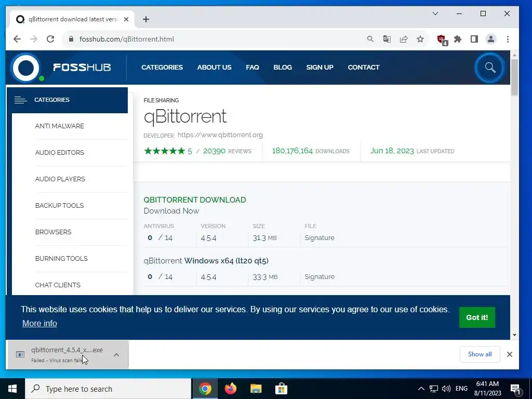Open the CONTACT nav item
The height and width of the screenshot is (399, 532).
363,67
